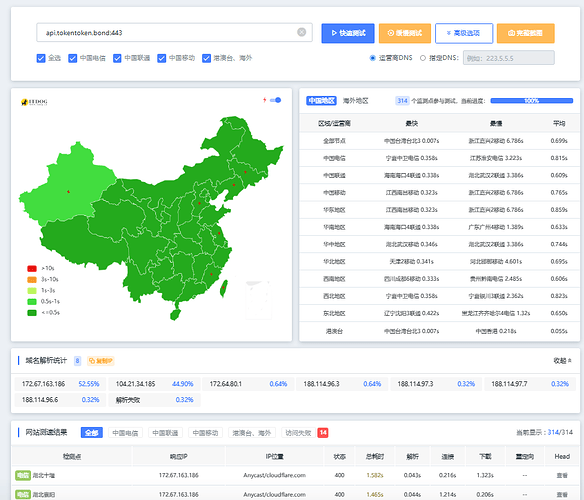Click the 华东地区 row label
This screenshot has width=584, height=500.
(x=334, y=210)
